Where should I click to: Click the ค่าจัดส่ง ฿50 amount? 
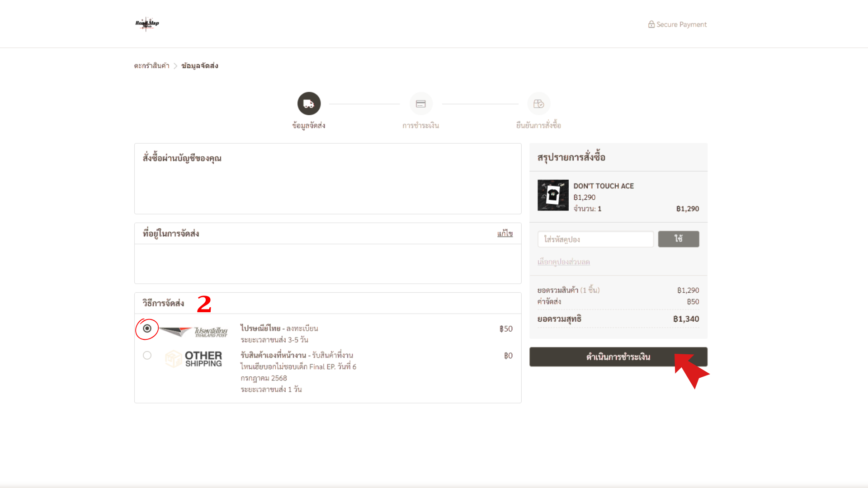click(x=693, y=301)
